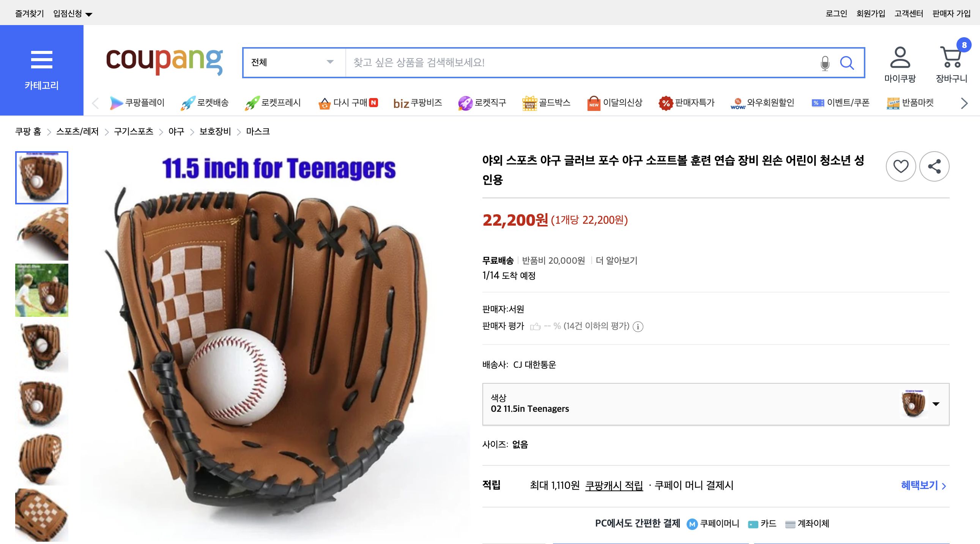Click the seller rating info icon
The width and height of the screenshot is (980, 544).
pos(638,327)
